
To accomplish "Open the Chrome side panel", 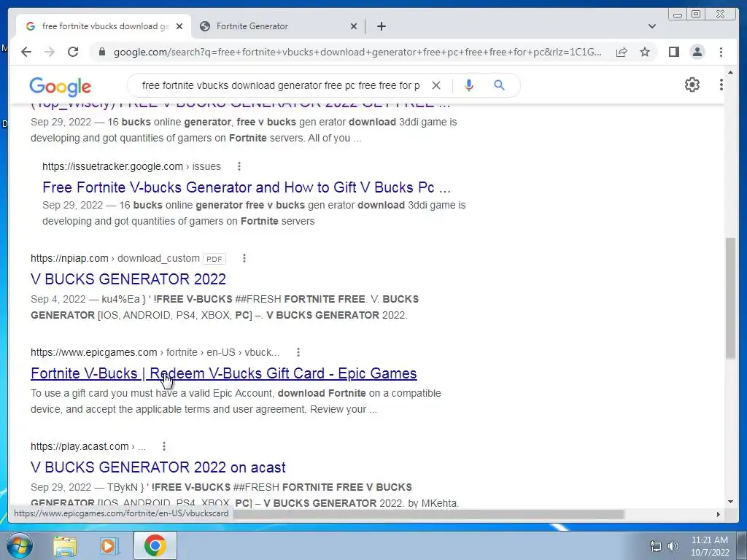I will click(673, 52).
